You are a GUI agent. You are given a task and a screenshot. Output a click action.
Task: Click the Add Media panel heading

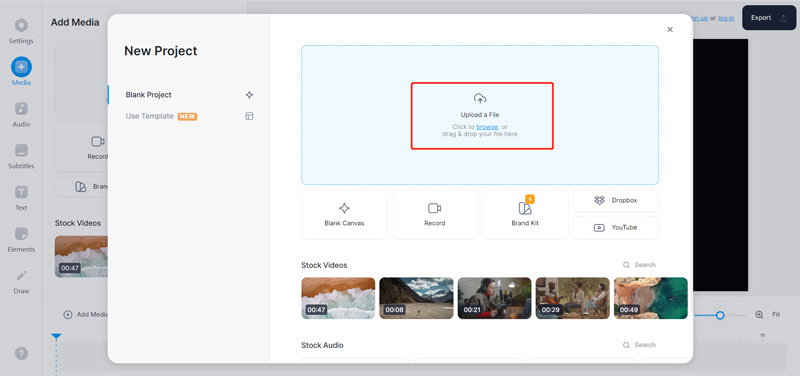coord(75,22)
